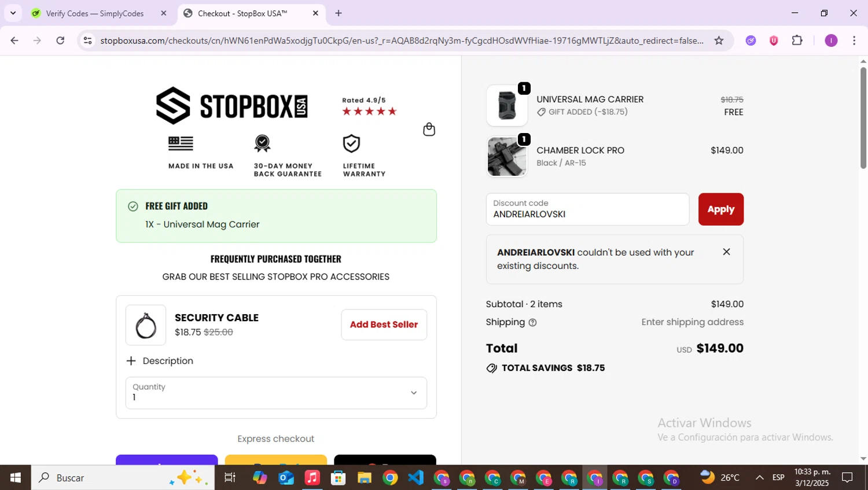
Task: Click the CHAMBER LOCK PRO item name
Action: pos(580,150)
